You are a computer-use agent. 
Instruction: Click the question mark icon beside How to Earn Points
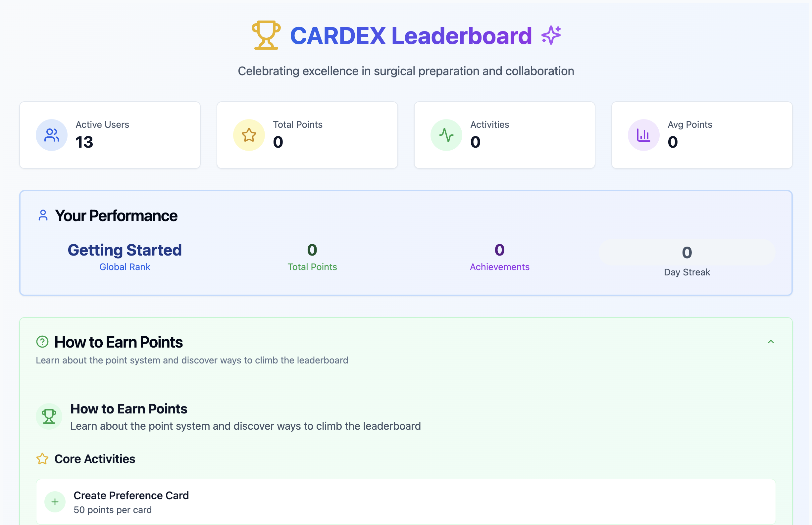pos(42,342)
